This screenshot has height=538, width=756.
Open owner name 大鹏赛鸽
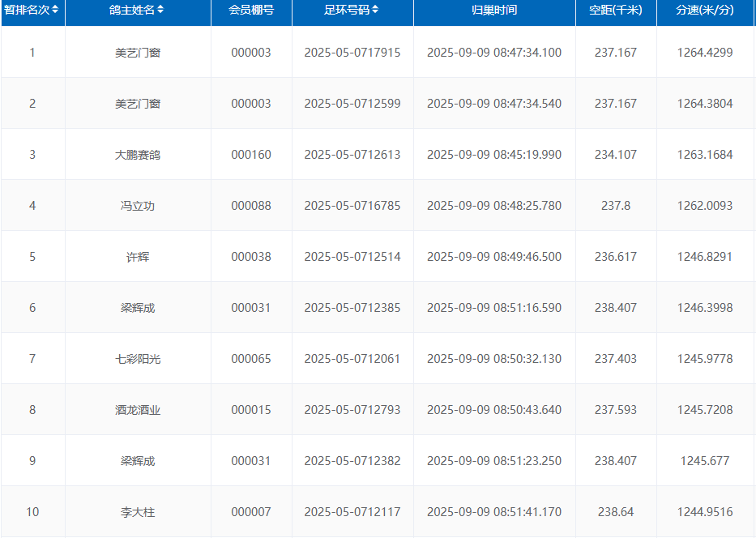point(138,155)
